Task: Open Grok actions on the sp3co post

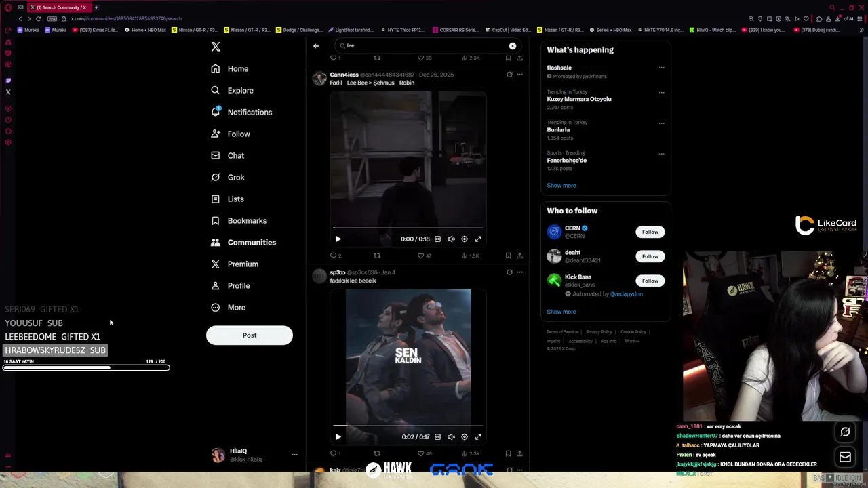Action: point(509,272)
